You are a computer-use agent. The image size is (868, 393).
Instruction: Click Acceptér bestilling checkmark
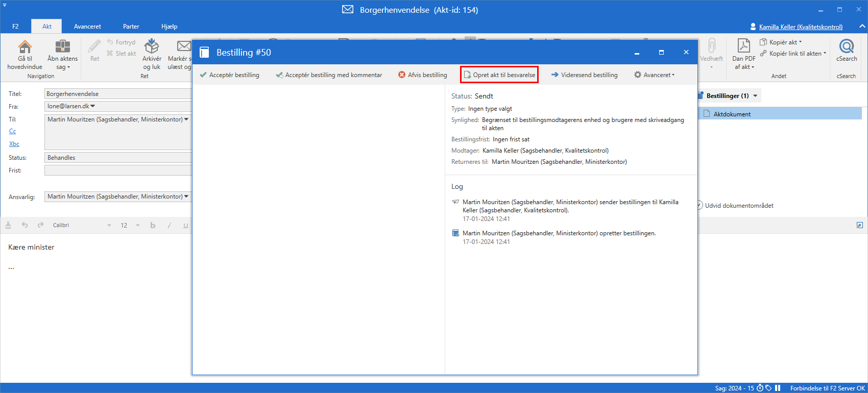click(203, 75)
